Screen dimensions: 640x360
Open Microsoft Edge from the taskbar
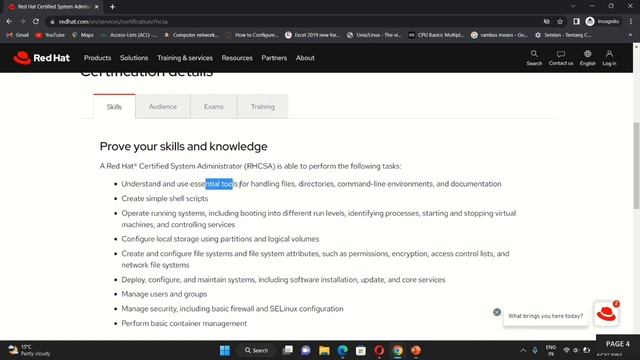pyautogui.click(x=342, y=351)
